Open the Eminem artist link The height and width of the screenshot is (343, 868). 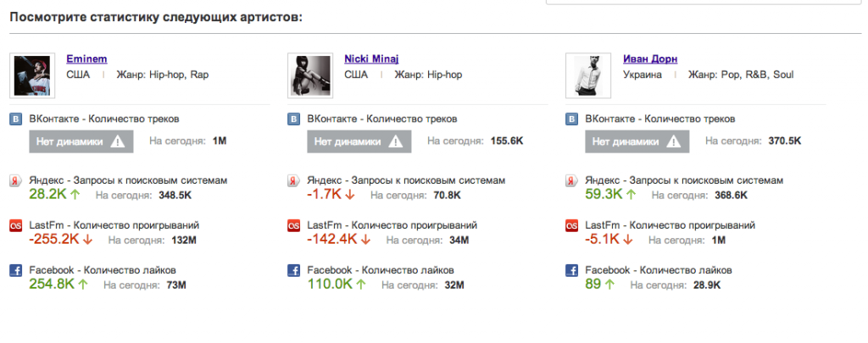(86, 58)
